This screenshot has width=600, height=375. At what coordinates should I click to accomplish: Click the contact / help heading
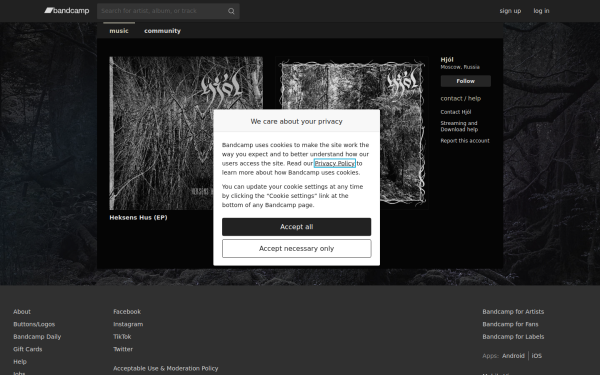point(461,98)
